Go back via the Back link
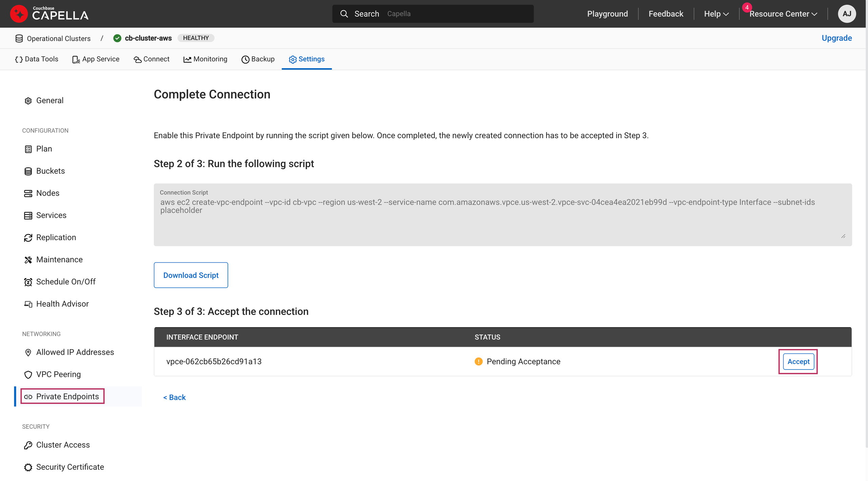The width and height of the screenshot is (868, 481). pos(174,397)
